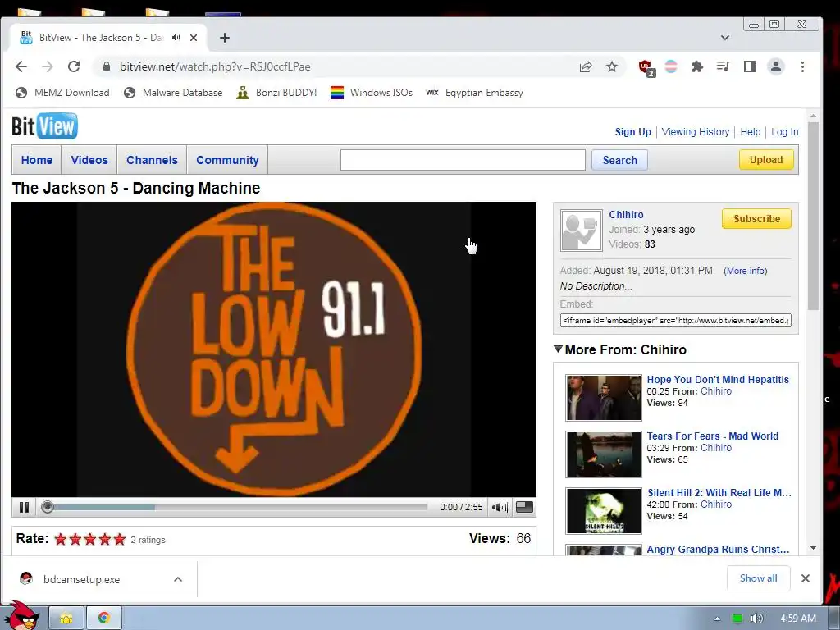
Task: Open MEMZ Download bookmark
Action: pyautogui.click(x=62, y=93)
